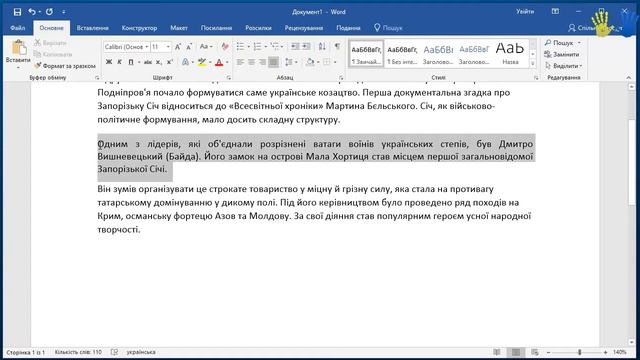
Task: Apply the red font color
Action: [x=219, y=62]
